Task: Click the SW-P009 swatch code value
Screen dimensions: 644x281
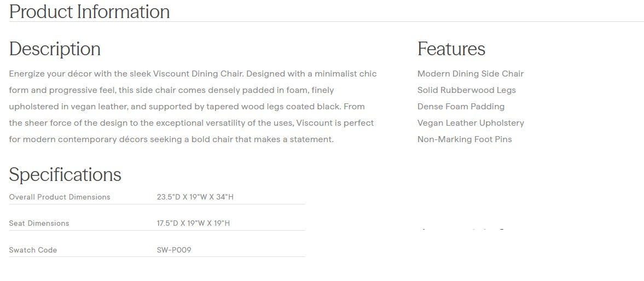Action: pyautogui.click(x=174, y=250)
